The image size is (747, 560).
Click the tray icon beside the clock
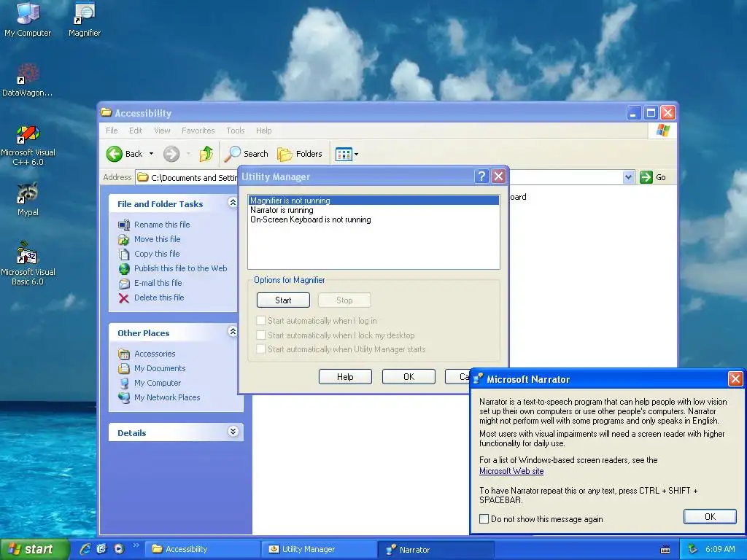click(x=693, y=550)
